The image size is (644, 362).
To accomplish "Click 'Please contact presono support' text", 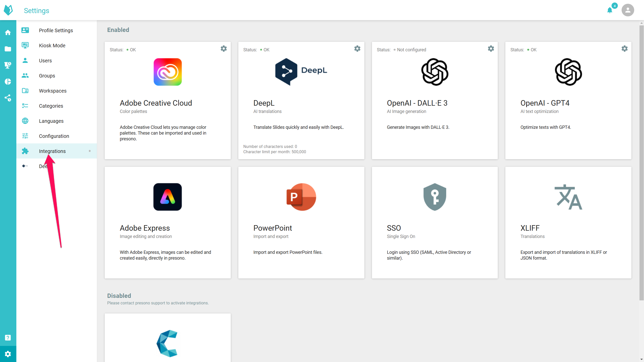I will click(x=158, y=303).
